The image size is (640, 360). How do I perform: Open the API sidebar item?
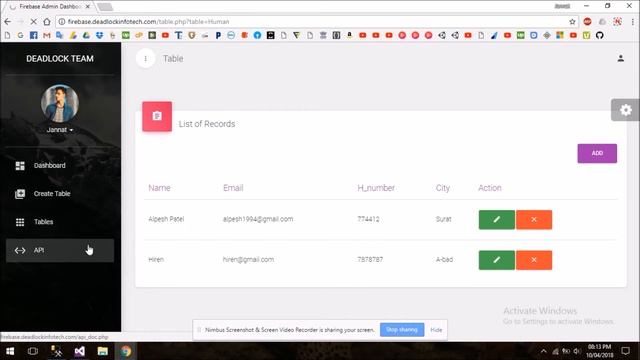coord(60,250)
